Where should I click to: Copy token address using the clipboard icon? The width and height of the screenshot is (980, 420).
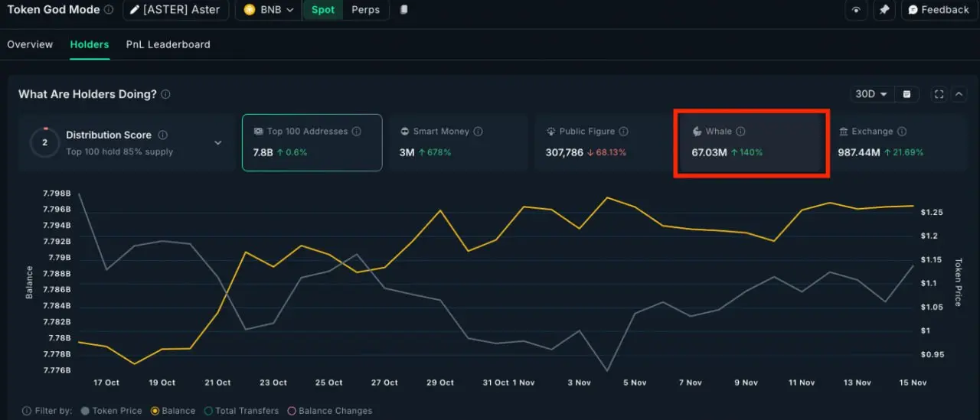(404, 10)
